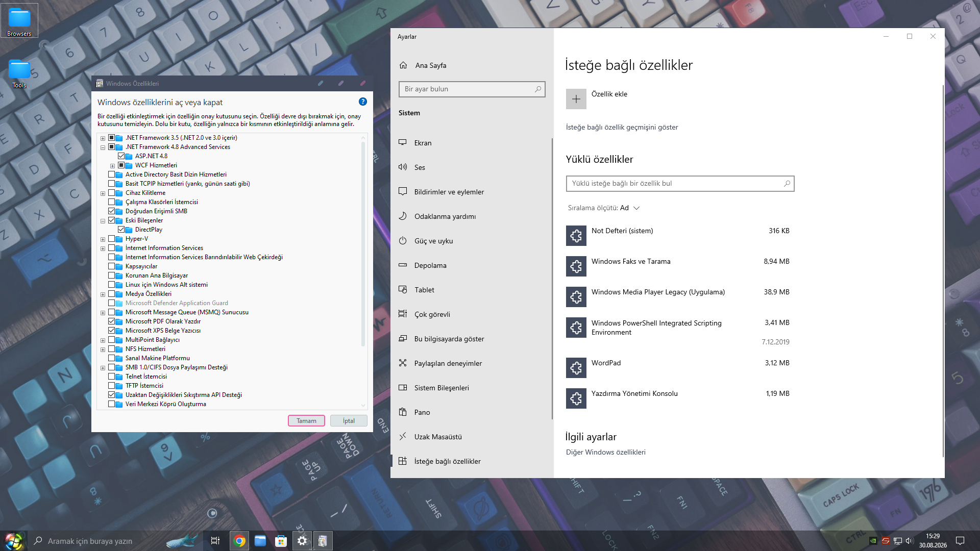The width and height of the screenshot is (980, 551).
Task: Click the Yazdırma Yönetimi Konsolu feature icon
Action: click(x=576, y=398)
